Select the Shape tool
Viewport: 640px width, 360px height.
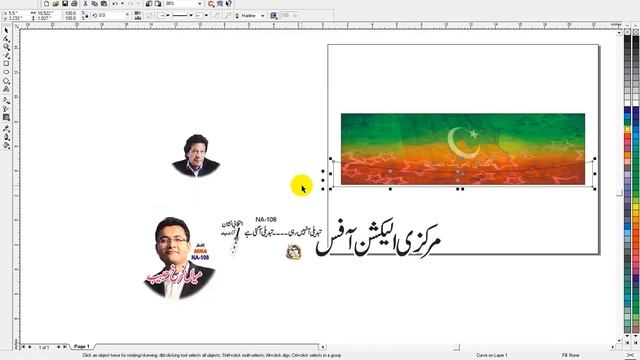(x=6, y=39)
